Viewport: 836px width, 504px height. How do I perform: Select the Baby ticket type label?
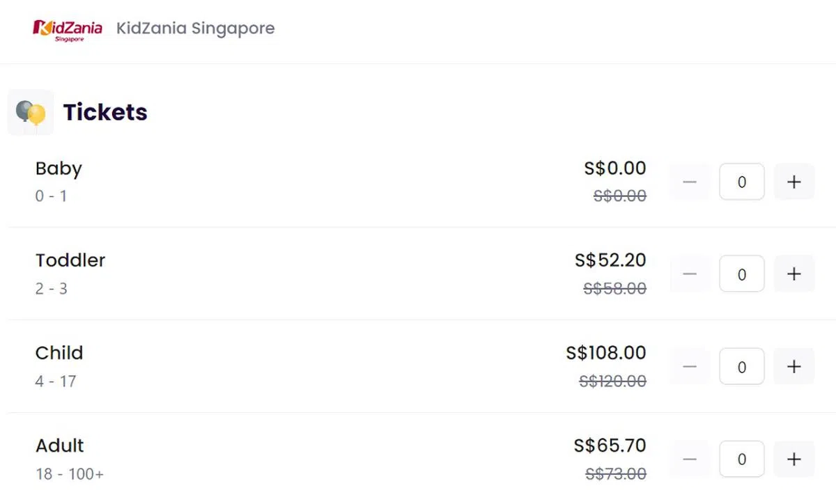click(x=59, y=168)
